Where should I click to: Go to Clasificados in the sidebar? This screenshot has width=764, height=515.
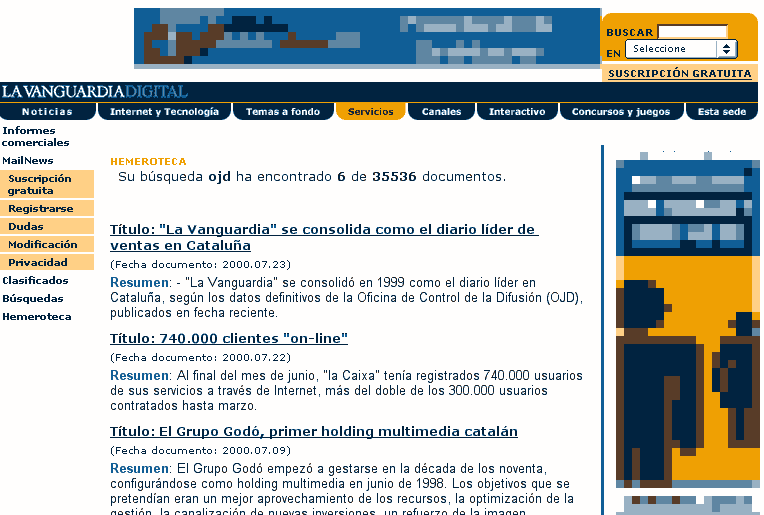pyautogui.click(x=35, y=281)
